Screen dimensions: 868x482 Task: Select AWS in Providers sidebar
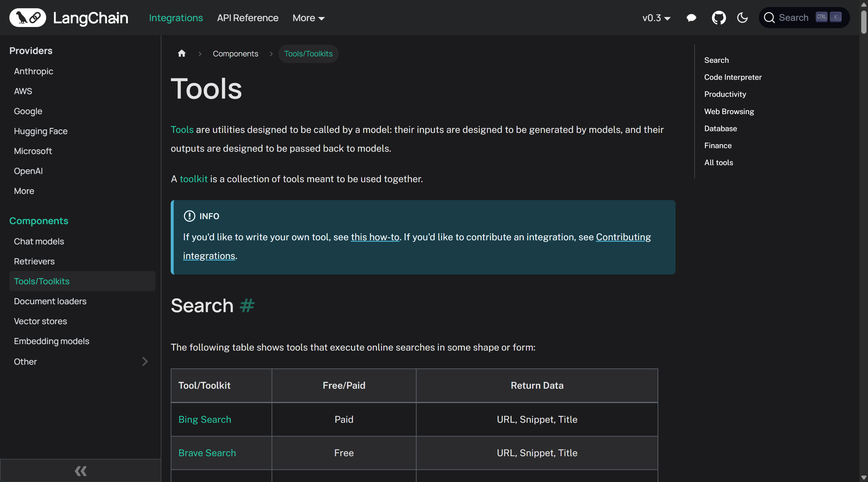[x=23, y=91]
